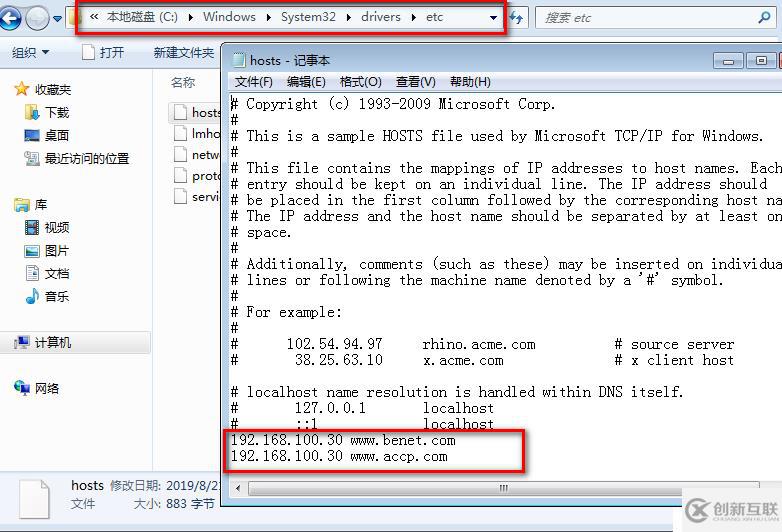The height and width of the screenshot is (532, 782).
Task: Open the 音乐 library
Action: (47, 296)
